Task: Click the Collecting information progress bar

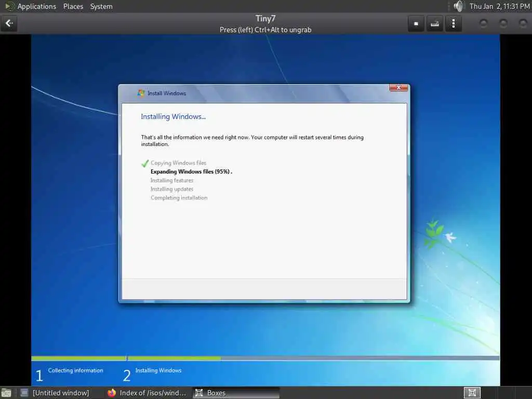Action: pos(78,358)
